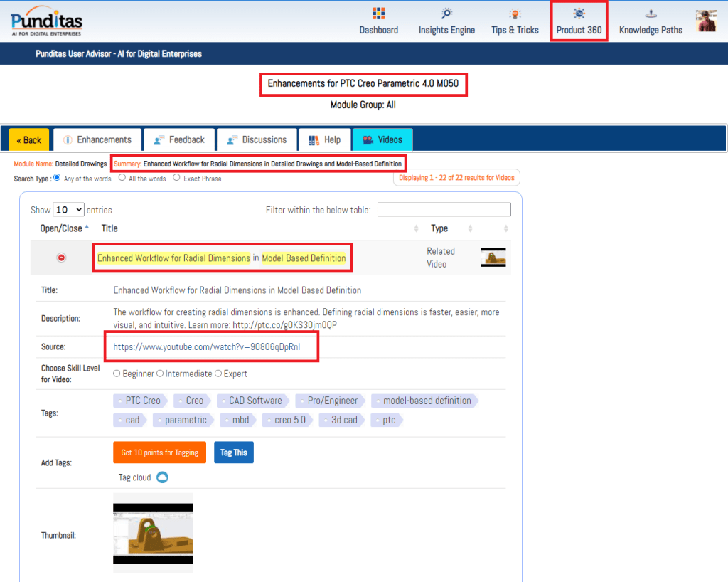Viewport: 728px width, 582px height.
Task: Select the All the words search type
Action: point(122,179)
